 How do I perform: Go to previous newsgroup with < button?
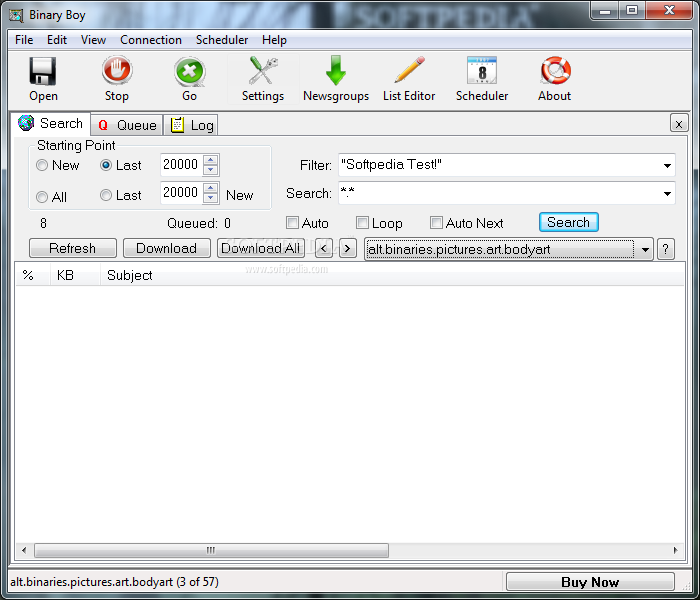pos(324,248)
